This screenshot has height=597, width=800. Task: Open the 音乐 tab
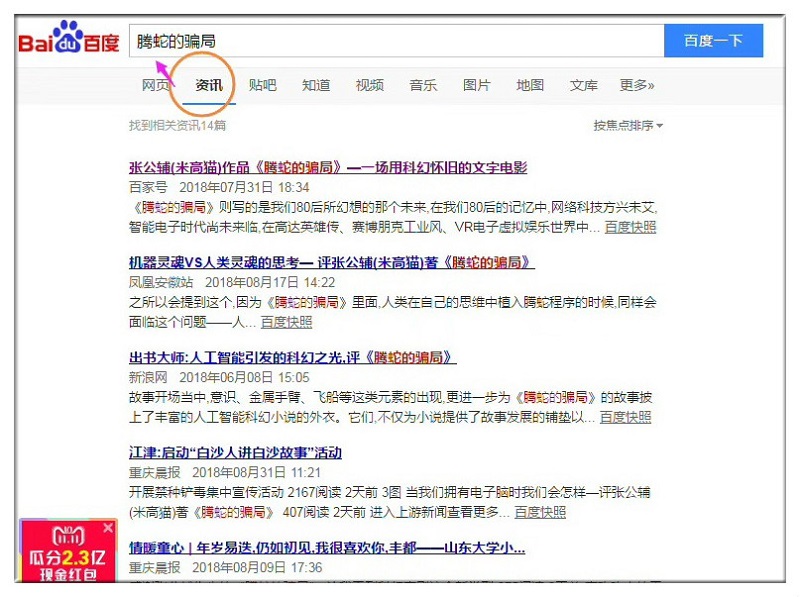pyautogui.click(x=423, y=85)
